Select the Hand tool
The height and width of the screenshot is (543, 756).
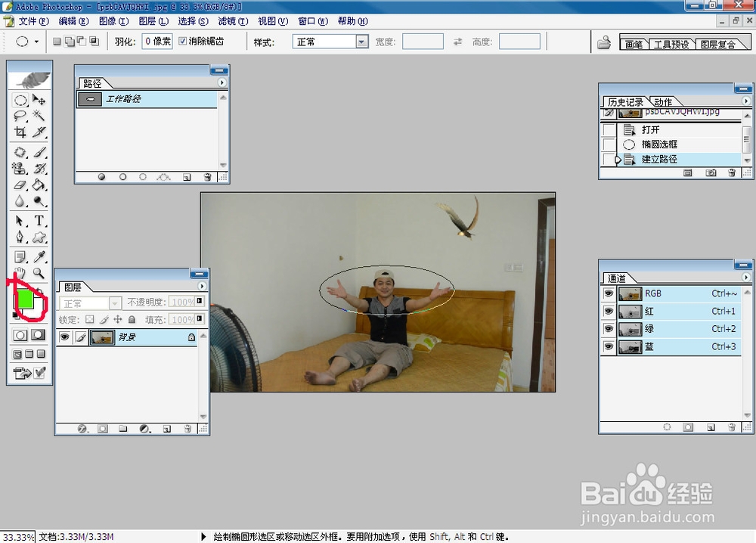click(20, 272)
